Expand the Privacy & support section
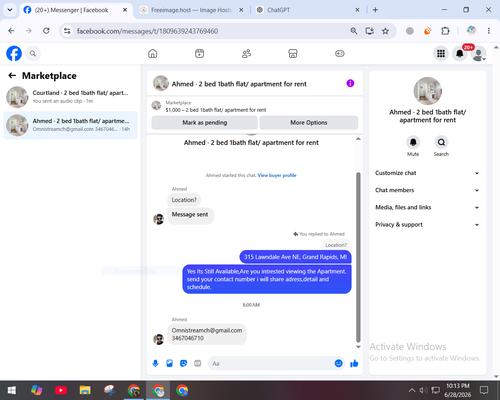The height and width of the screenshot is (400, 500). tap(427, 225)
